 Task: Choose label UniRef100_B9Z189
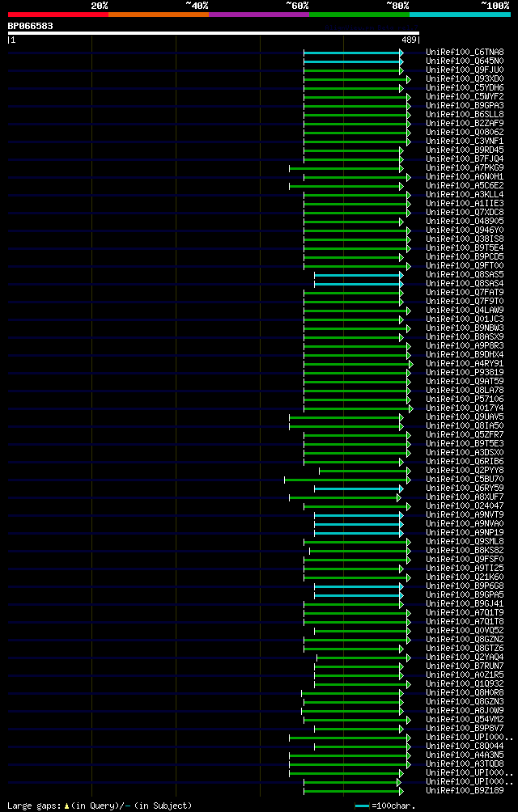464,790
